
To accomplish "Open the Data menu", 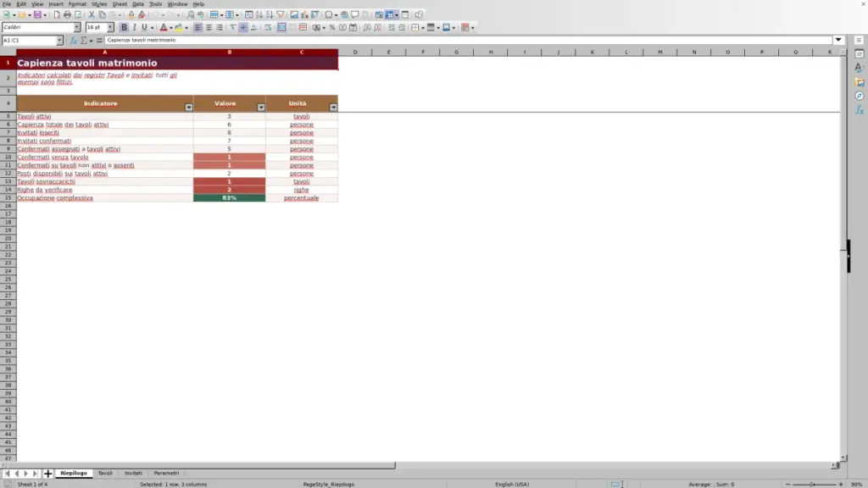I will tap(138, 4).
